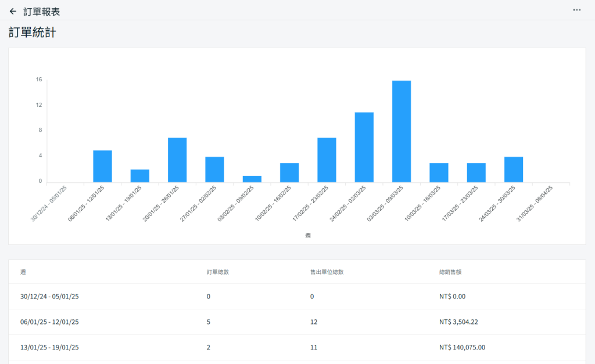Click units sold 11 in 13/01/25 row

point(314,347)
